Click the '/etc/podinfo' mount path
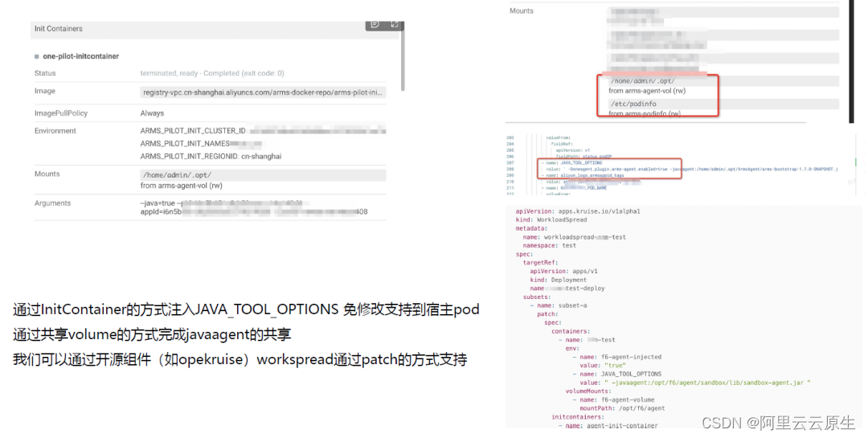Viewport: 868px width, 438px height. tap(634, 104)
